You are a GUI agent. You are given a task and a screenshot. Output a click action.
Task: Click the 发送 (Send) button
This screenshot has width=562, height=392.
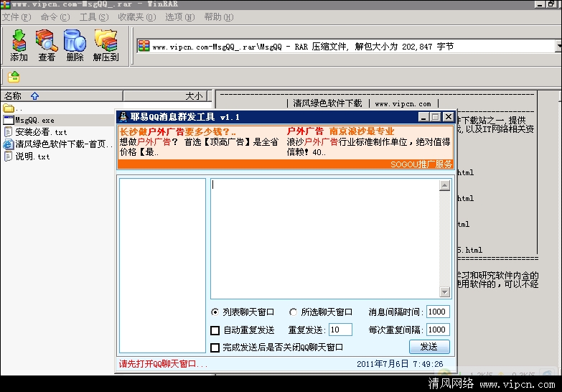tap(429, 347)
